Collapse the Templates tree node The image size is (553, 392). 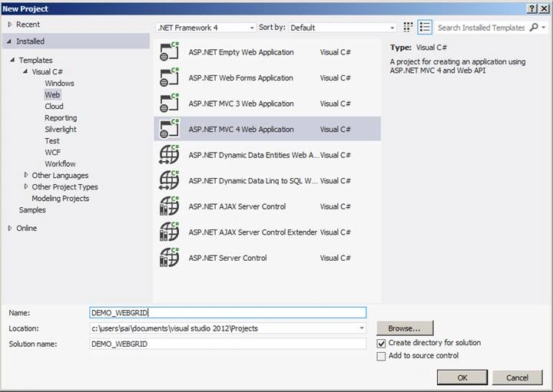12,60
